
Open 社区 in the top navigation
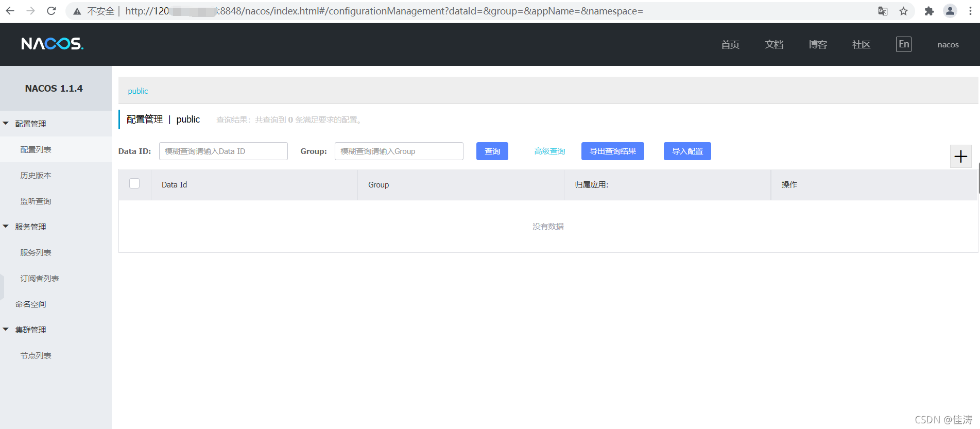tap(862, 45)
